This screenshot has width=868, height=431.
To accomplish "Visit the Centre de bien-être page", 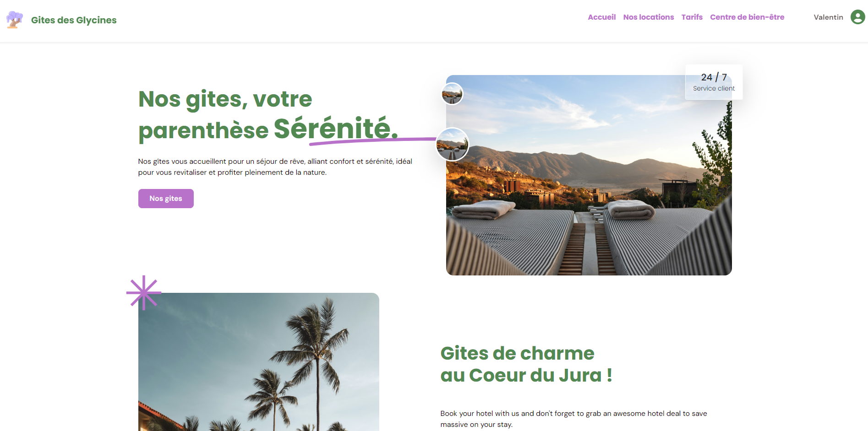I will pyautogui.click(x=747, y=17).
